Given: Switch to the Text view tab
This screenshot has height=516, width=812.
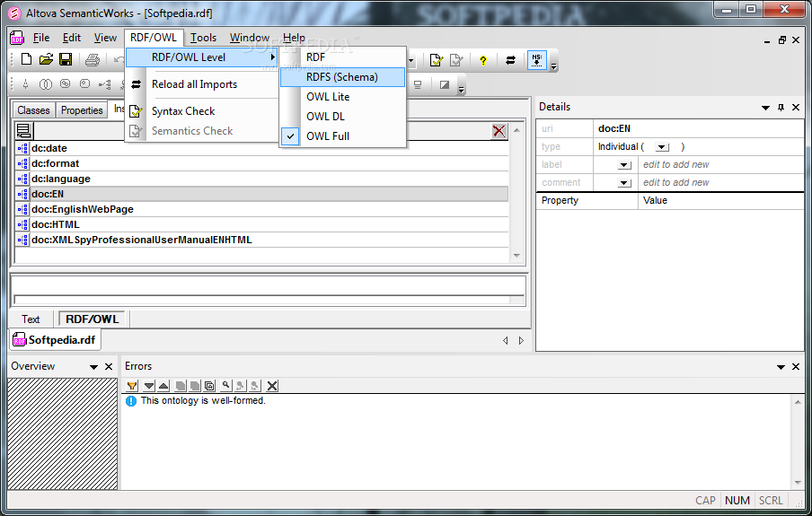Looking at the screenshot, I should [x=31, y=319].
